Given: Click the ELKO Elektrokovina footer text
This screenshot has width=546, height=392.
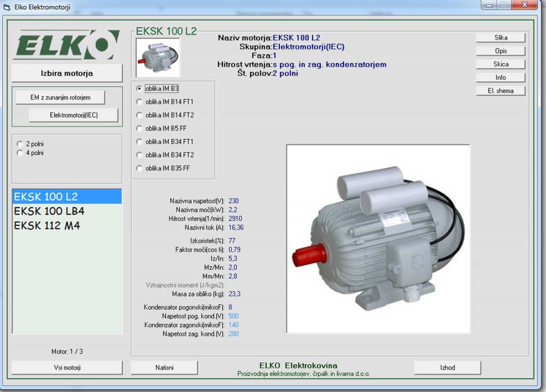Looking at the screenshot, I should [x=299, y=365].
